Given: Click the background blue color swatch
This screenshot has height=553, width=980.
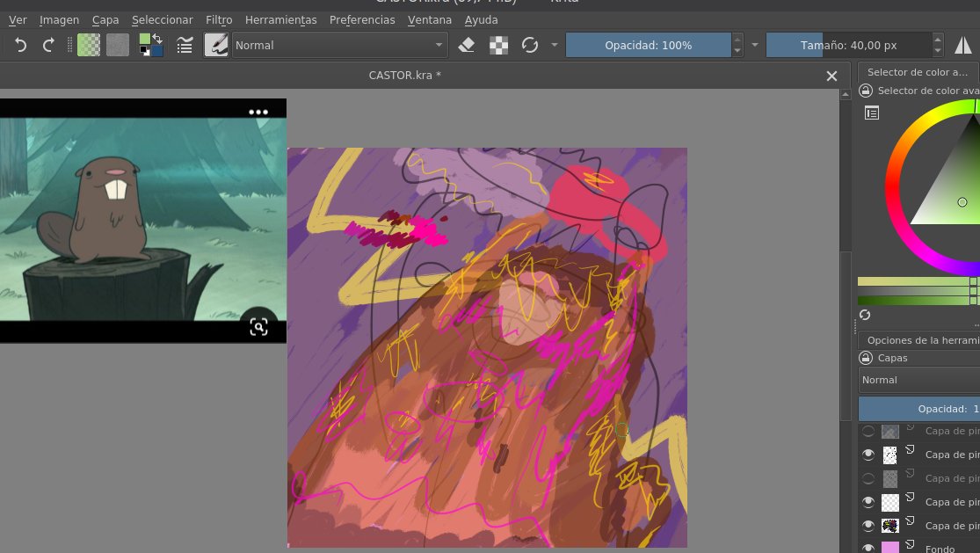Looking at the screenshot, I should tap(156, 51).
